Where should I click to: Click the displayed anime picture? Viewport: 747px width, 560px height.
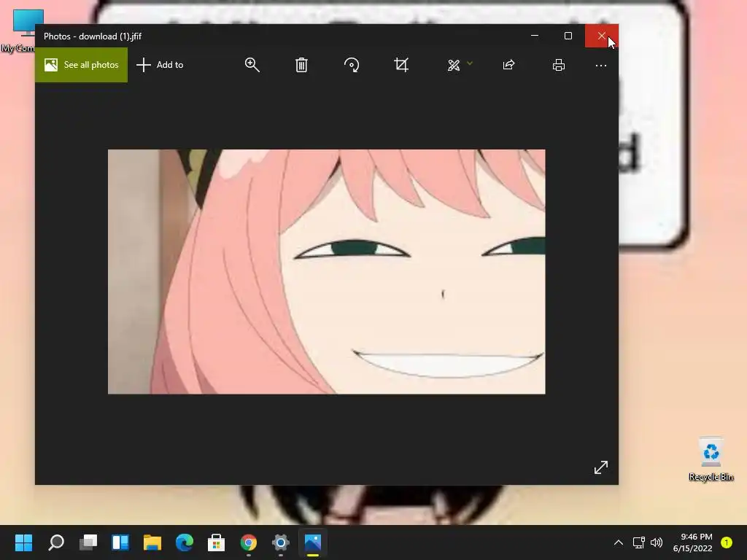coord(327,271)
